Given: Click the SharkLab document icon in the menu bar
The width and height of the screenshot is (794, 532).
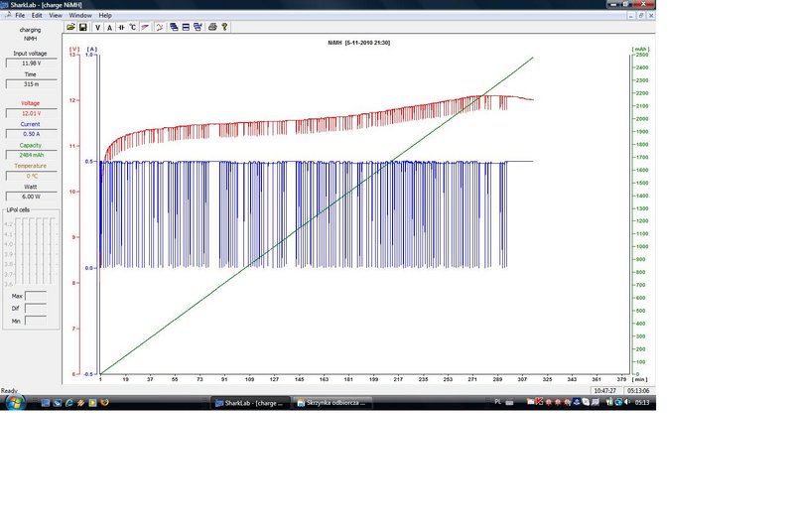Looking at the screenshot, I should coord(7,15).
